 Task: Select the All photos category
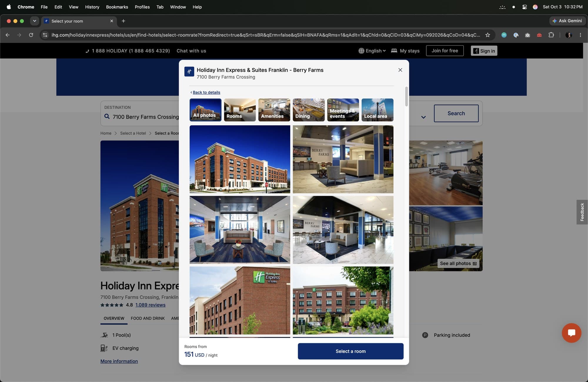click(206, 110)
